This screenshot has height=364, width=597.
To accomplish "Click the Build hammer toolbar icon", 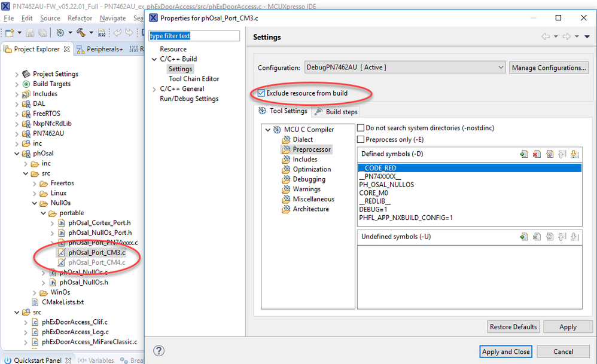I will point(81,33).
